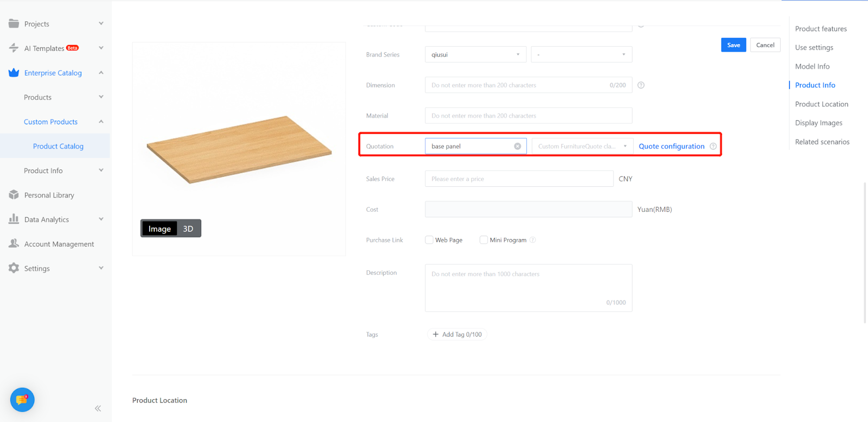The height and width of the screenshot is (422, 868).
Task: Click the Add Tag button
Action: click(457, 335)
